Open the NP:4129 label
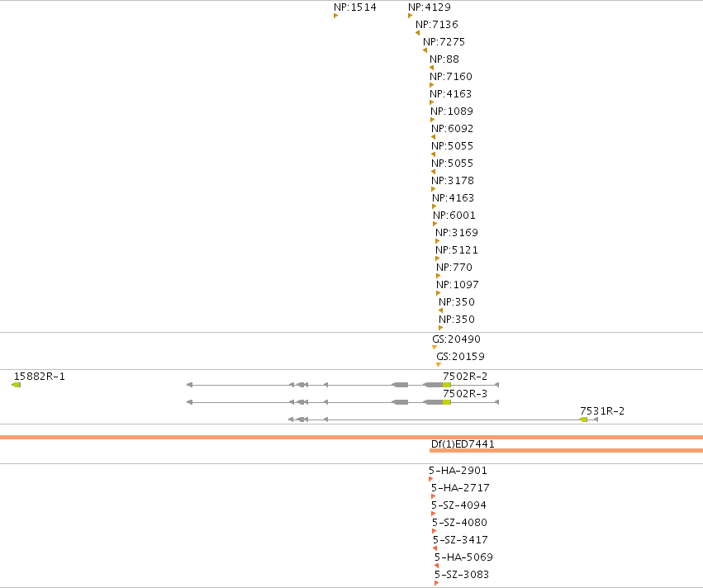 point(430,7)
